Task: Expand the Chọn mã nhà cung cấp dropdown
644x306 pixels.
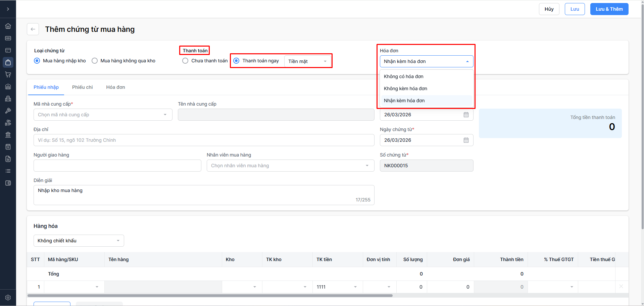Action: 103,115
